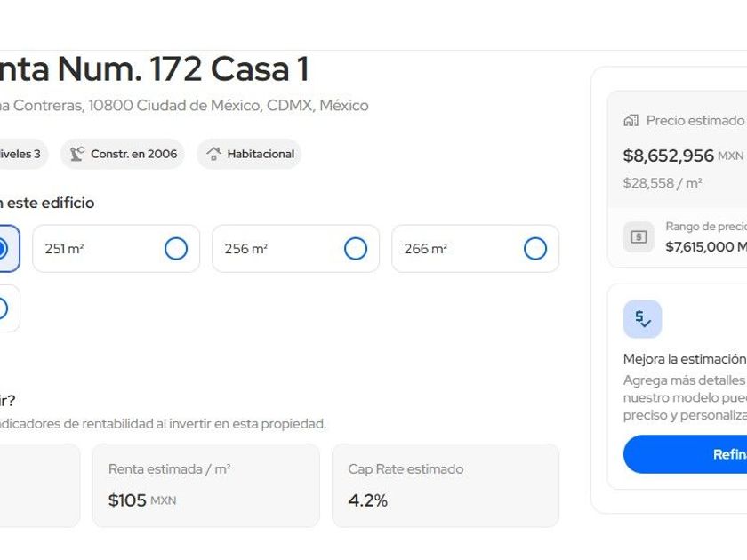The height and width of the screenshot is (560, 747).
Task: Click the $28,558 / m² price text
Action: [663, 183]
